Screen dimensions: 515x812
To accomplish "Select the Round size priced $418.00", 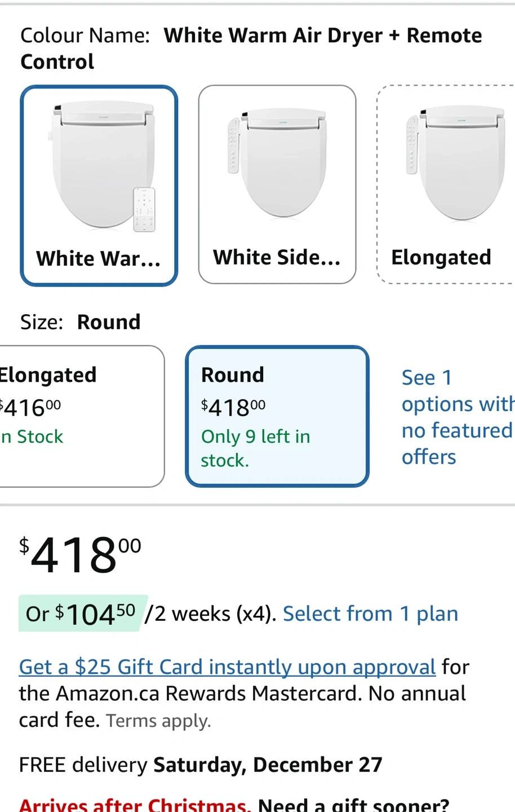I will coord(277,416).
